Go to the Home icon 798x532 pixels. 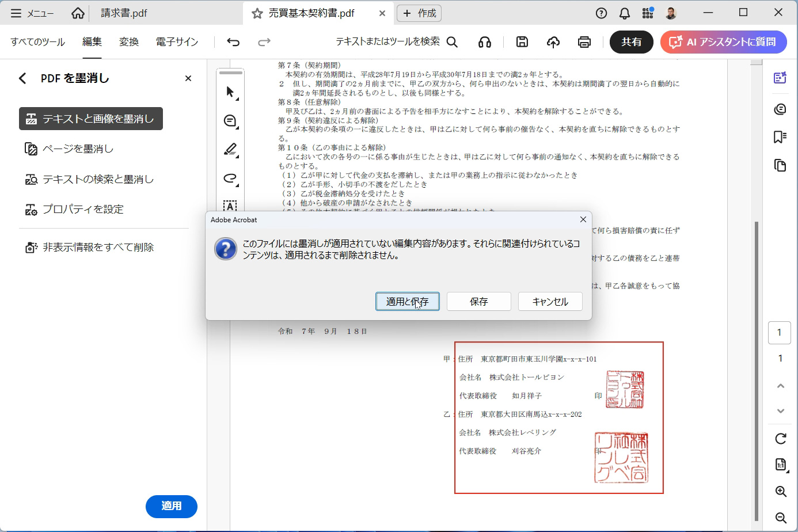pos(78,13)
